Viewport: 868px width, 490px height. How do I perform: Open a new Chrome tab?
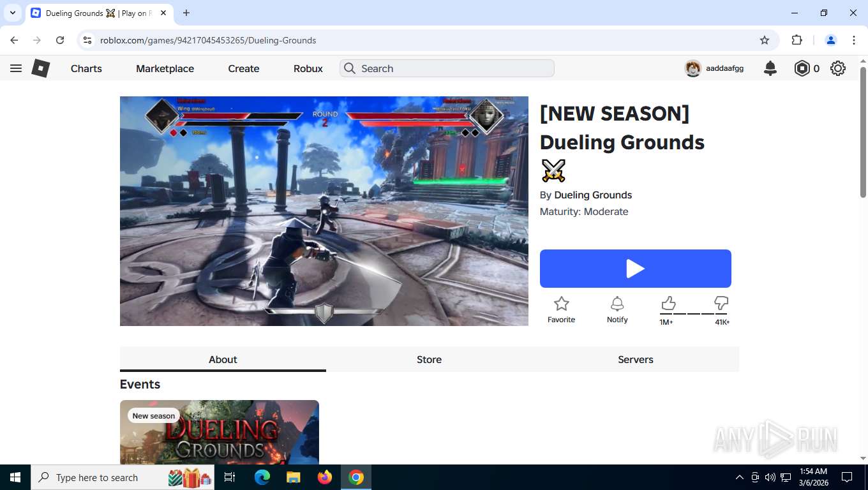[x=186, y=13]
